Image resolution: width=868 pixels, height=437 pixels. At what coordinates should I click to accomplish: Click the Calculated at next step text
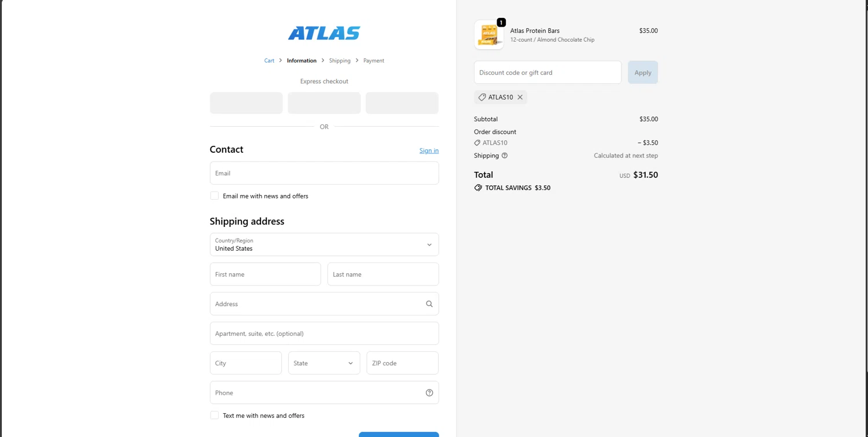[x=626, y=156]
